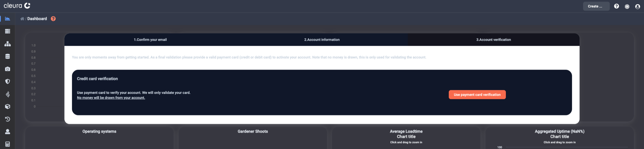Open the security shield sidebar icon

(x=7, y=81)
